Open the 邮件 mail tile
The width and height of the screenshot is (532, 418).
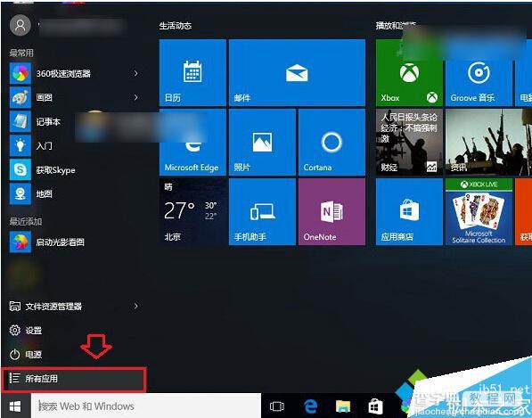(x=297, y=72)
